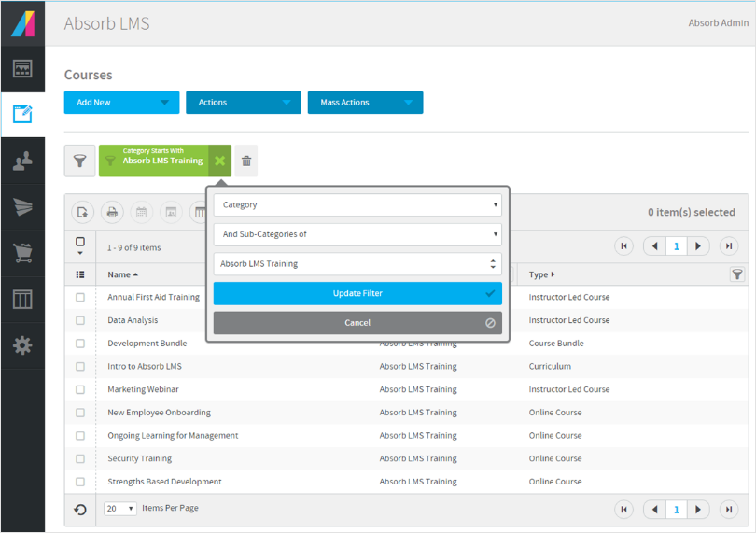756x533 pixels.
Task: Open the Annual First Aid Training course
Action: (153, 297)
